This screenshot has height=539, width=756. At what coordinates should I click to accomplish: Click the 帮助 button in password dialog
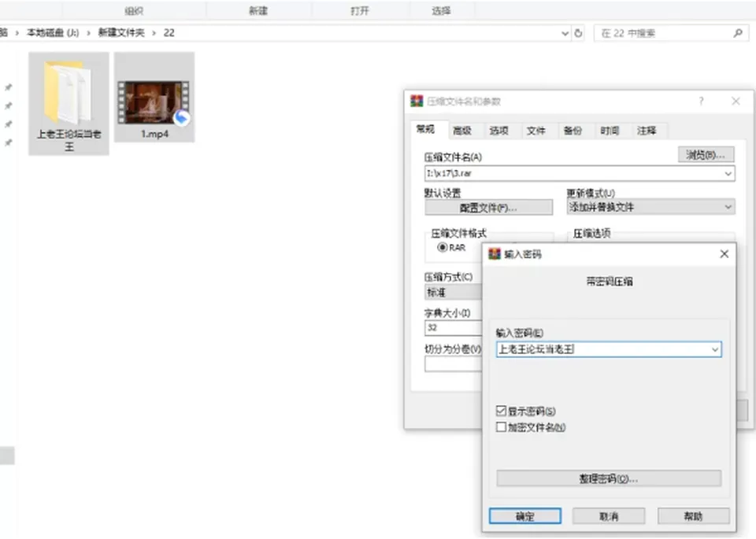[693, 516]
